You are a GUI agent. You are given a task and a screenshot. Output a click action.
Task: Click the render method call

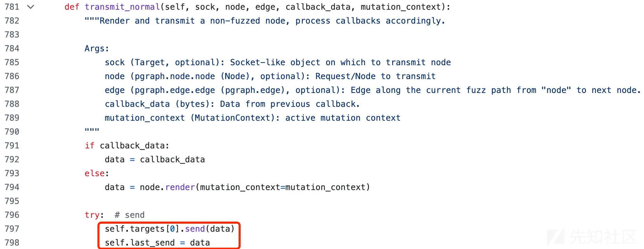(x=180, y=187)
